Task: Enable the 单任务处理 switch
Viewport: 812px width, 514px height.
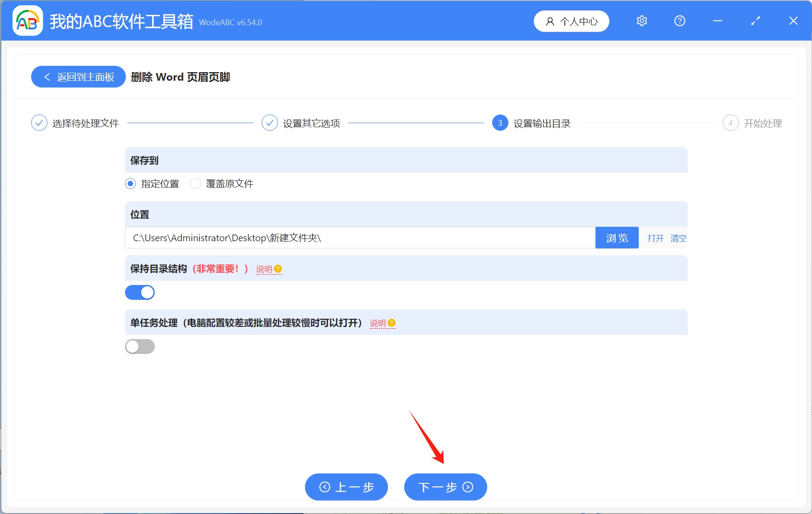Action: 140,346
